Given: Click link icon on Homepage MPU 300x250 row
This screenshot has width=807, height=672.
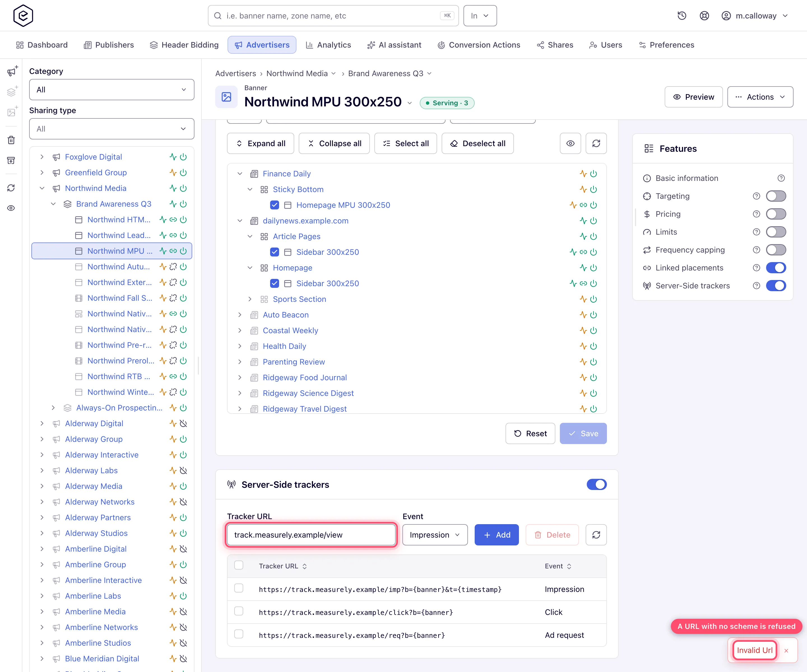Looking at the screenshot, I should tap(583, 205).
